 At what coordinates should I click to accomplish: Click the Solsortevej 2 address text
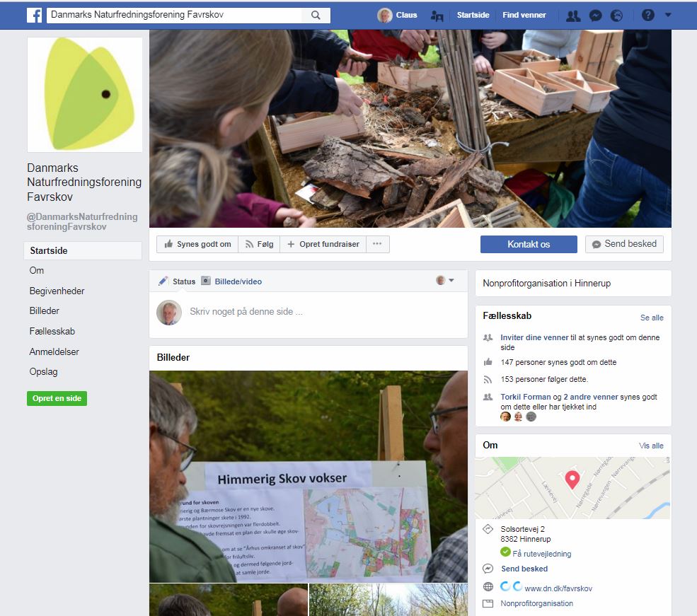click(523, 529)
